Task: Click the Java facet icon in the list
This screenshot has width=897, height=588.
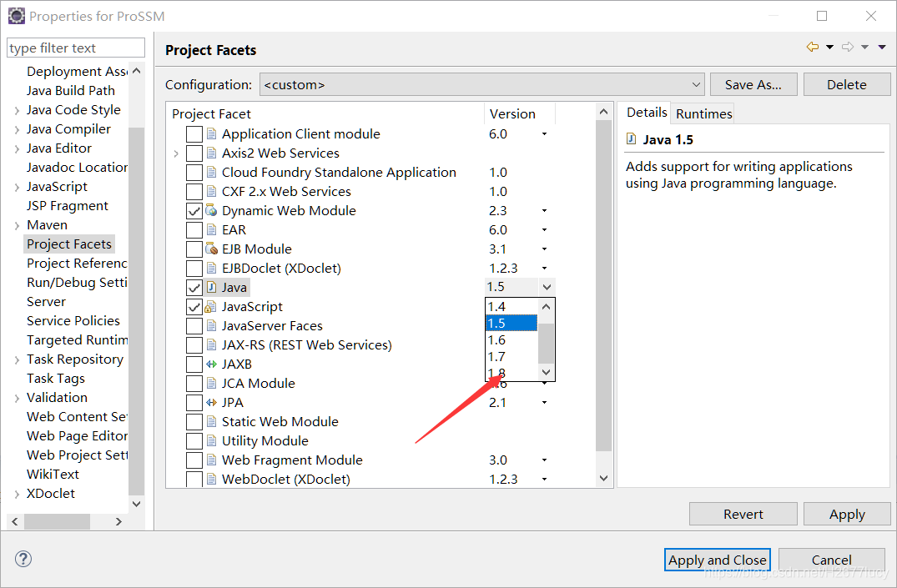Action: tap(212, 287)
